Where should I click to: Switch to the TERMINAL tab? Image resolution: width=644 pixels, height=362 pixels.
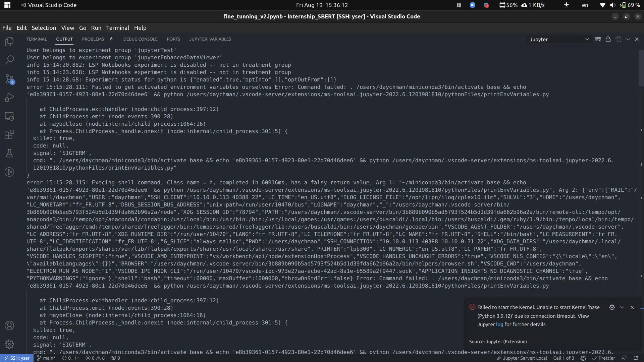tap(37, 39)
